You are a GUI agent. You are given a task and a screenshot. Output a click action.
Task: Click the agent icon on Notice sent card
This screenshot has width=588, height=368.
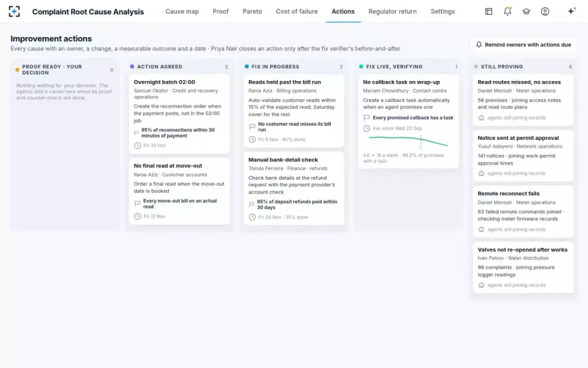[481, 173]
